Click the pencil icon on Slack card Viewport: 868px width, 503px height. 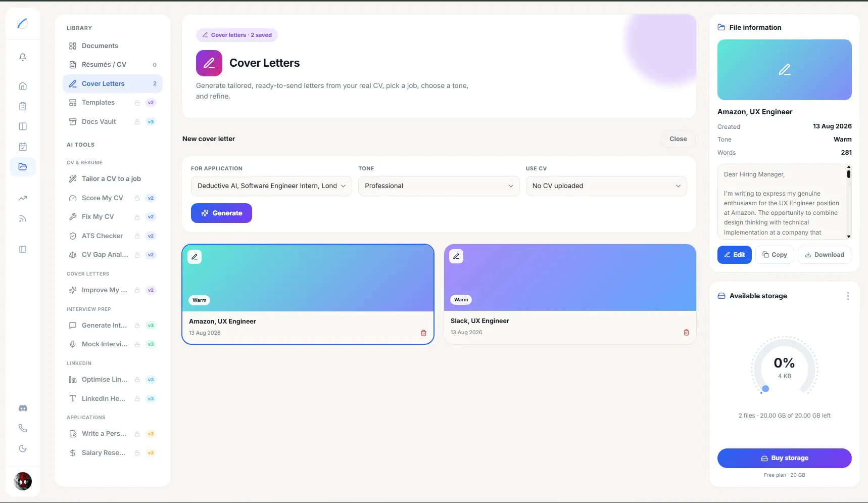[456, 256]
